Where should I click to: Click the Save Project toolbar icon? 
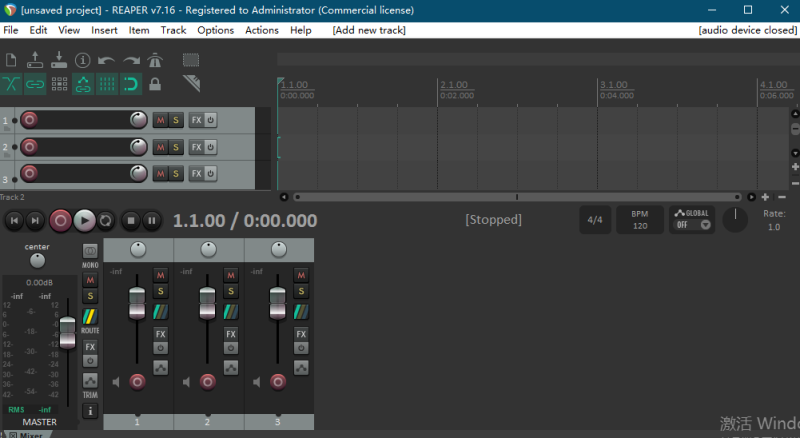click(x=58, y=61)
